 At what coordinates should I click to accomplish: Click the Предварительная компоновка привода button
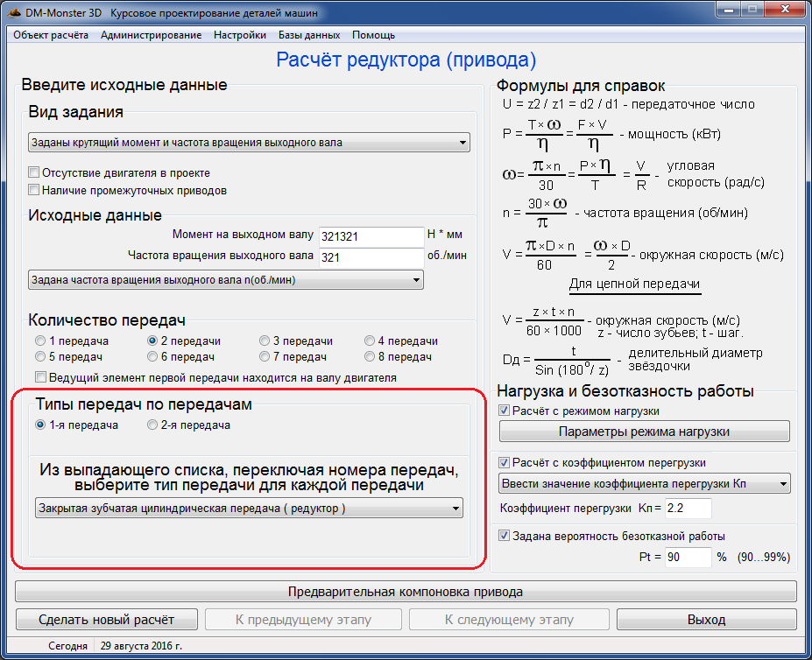click(406, 592)
